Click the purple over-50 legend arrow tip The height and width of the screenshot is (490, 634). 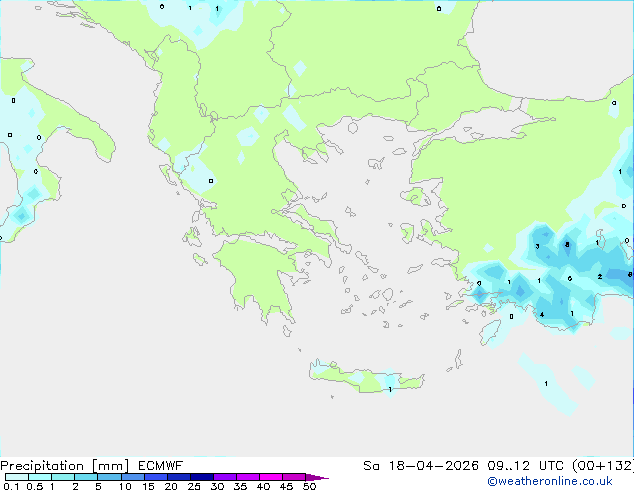tap(317, 477)
